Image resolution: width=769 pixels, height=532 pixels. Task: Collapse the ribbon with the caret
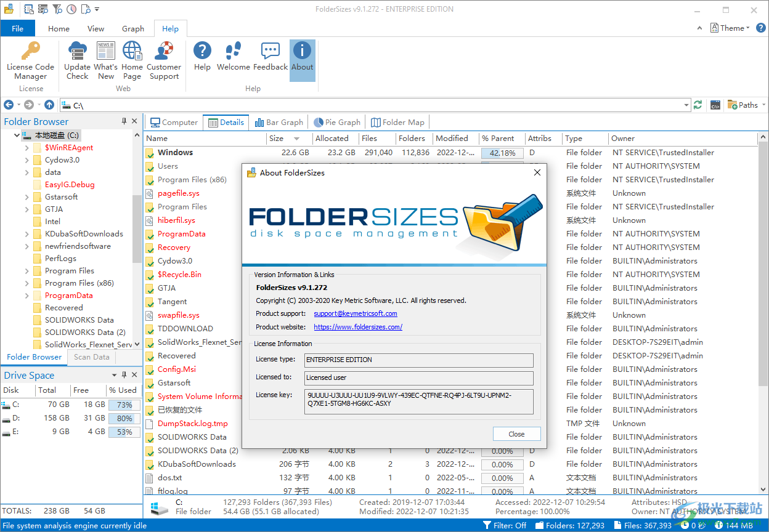click(x=699, y=28)
